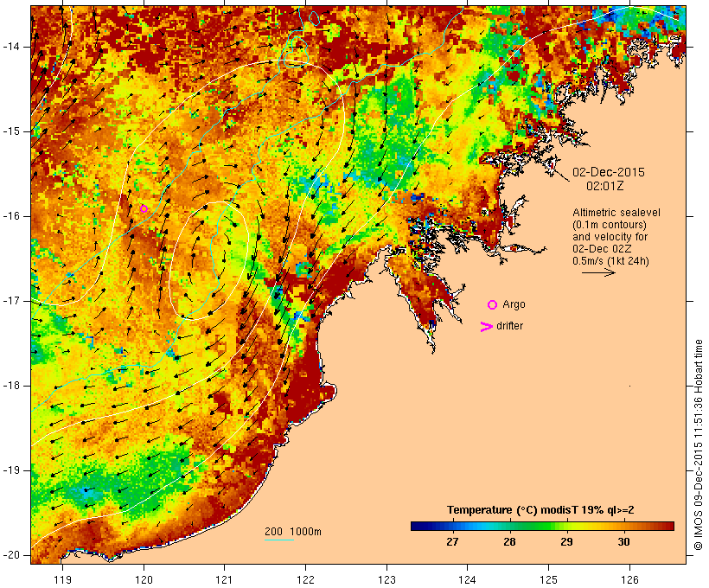Click the colorbar value 29
The height and width of the screenshot is (588, 709).
pos(566,542)
